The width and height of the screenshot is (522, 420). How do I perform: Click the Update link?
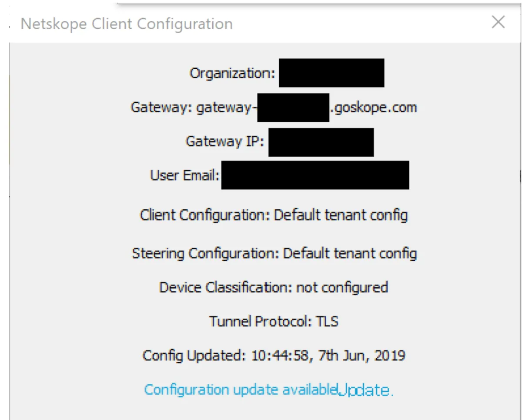click(x=365, y=390)
